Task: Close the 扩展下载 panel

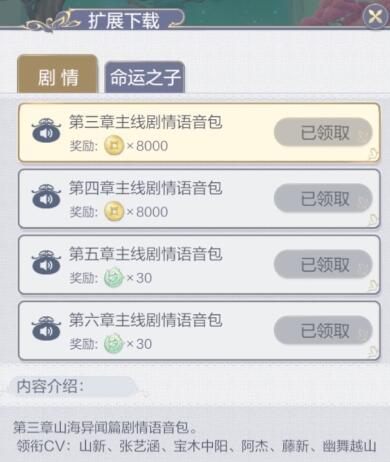Action: pos(375,16)
